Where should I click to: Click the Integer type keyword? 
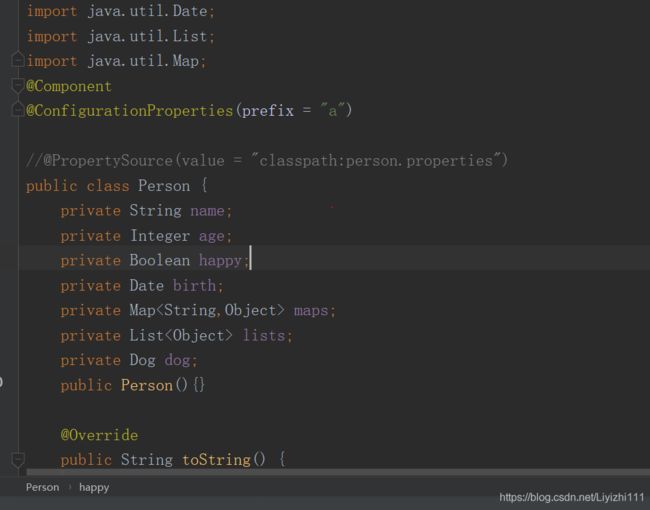[160, 236]
